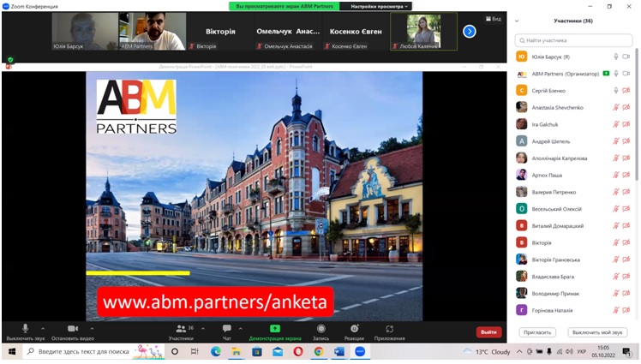This screenshot has width=641, height=364.
Task: Focus the Найти участника search field
Action: [573, 40]
